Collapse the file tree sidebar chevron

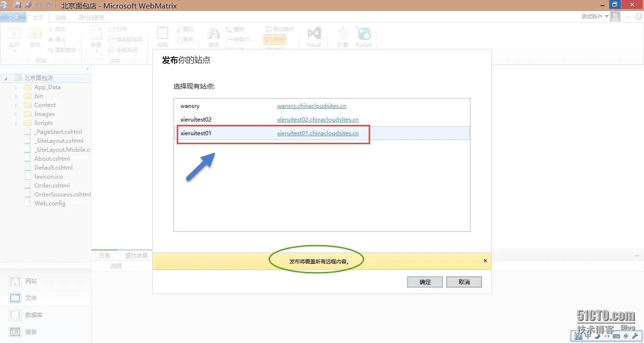point(87,69)
